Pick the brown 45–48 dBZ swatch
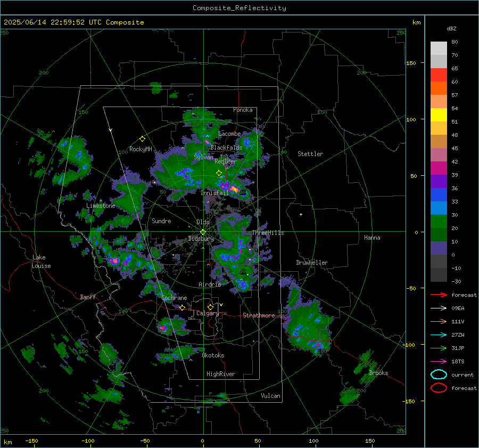Viewport: 479px width, 448px height. coord(439,142)
